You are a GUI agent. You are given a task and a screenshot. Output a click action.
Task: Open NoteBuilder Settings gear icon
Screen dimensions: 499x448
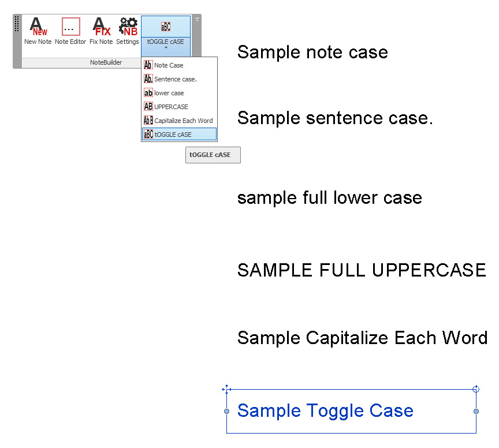pyautogui.click(x=128, y=26)
